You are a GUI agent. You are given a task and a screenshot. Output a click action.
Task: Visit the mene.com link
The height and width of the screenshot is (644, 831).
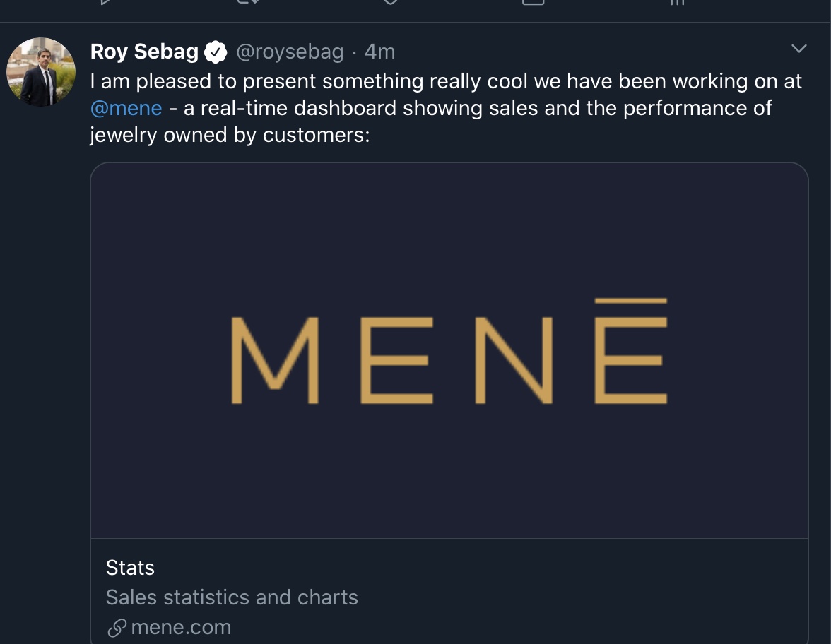[x=181, y=627]
